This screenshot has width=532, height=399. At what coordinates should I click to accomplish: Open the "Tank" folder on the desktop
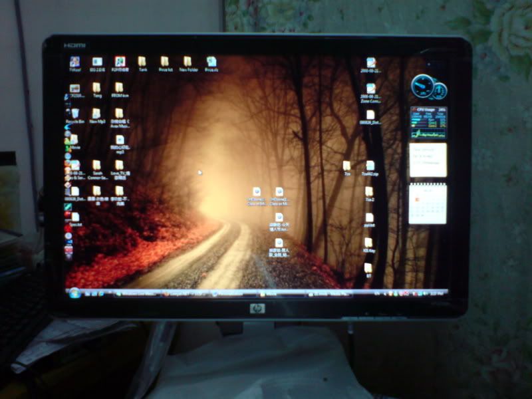click(141, 61)
